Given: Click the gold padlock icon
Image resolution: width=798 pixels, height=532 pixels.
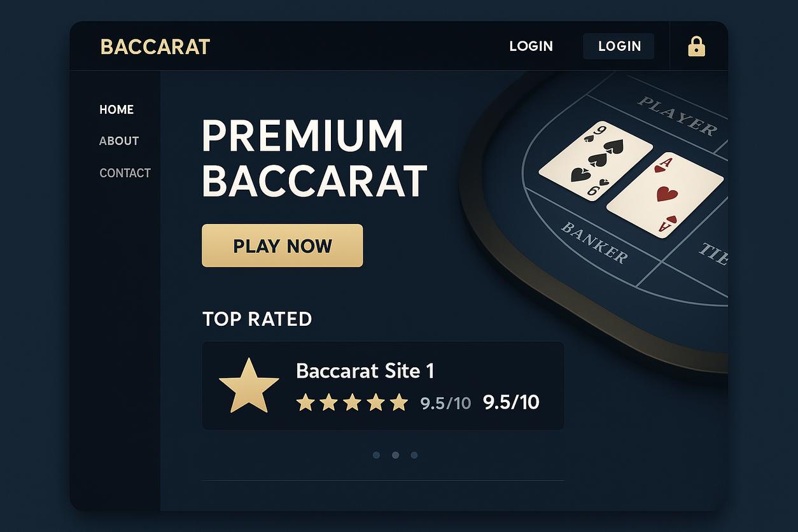Looking at the screenshot, I should coord(697,46).
